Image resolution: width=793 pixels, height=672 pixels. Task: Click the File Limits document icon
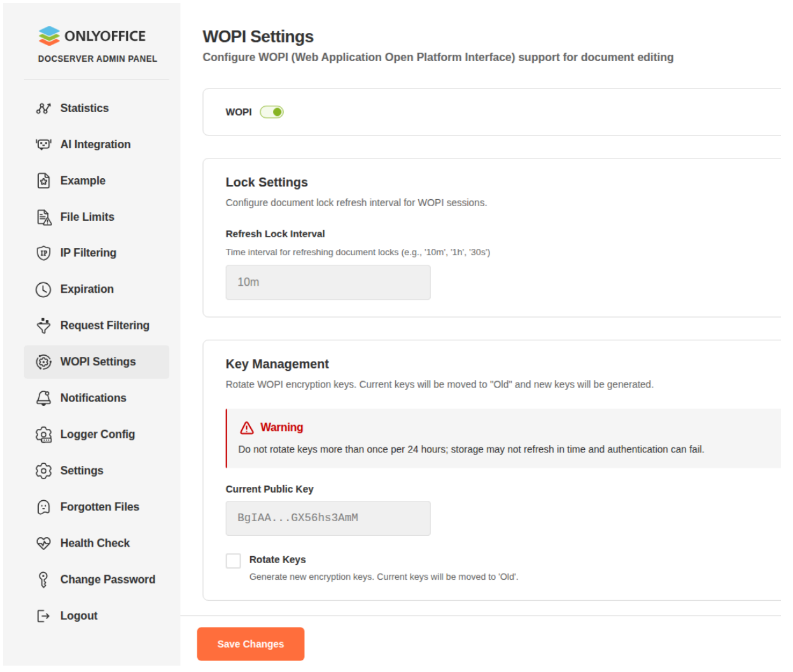[x=43, y=217]
